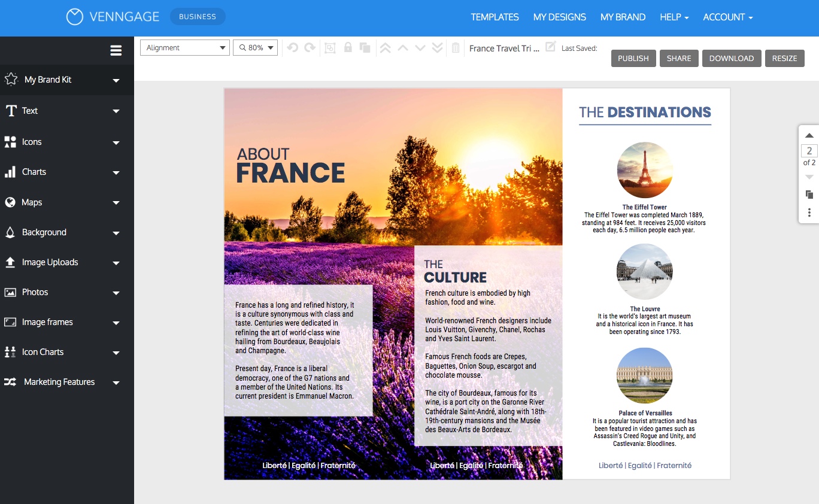Click the redo arrow icon
The image size is (819, 504).
pyautogui.click(x=310, y=48)
